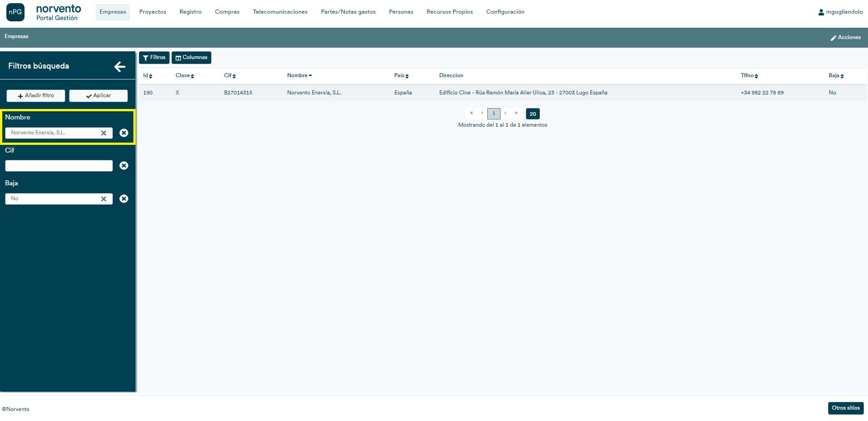This screenshot has width=868, height=421.
Task: Go to first page of results
Action: [x=471, y=114]
